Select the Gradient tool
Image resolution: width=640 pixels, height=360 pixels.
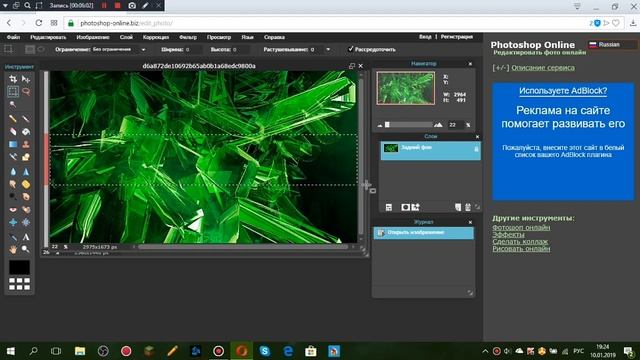click(13, 144)
